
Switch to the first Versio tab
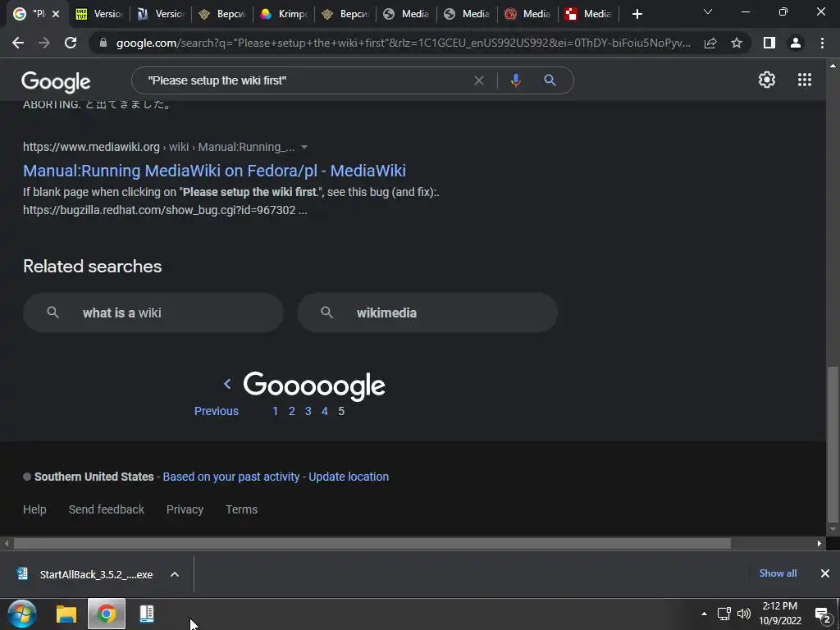pyautogui.click(x=99, y=15)
